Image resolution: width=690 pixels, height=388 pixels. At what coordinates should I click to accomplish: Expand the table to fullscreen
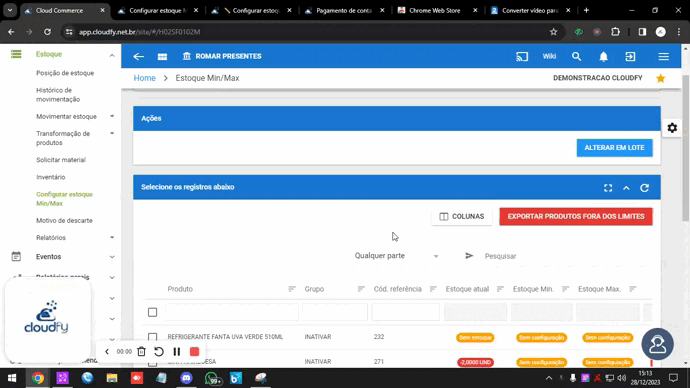pos(608,188)
